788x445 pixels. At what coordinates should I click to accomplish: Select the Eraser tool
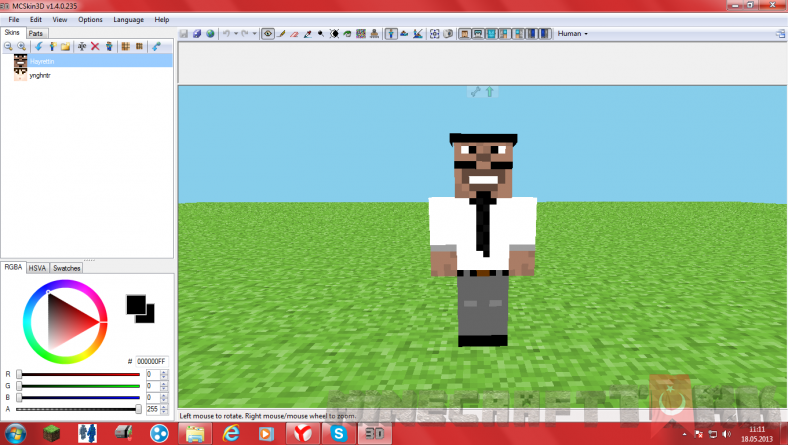click(x=294, y=34)
